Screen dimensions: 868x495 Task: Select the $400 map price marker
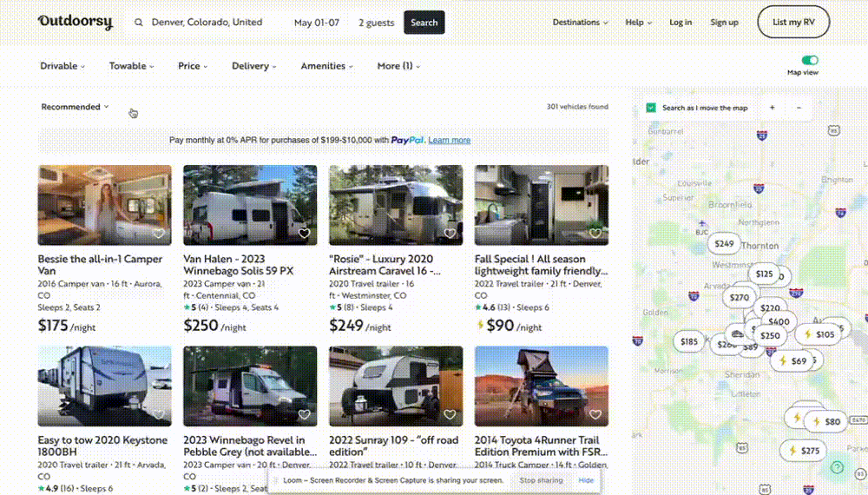coord(779,321)
